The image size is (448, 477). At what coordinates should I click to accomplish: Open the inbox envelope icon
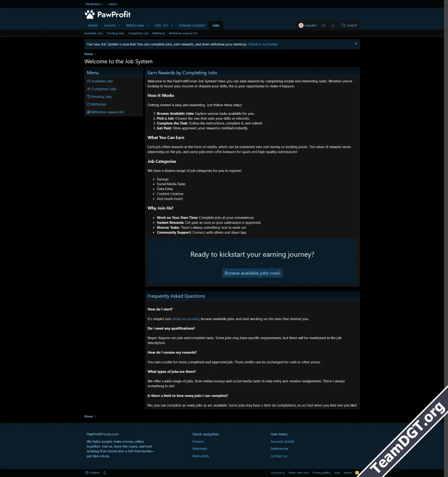pyautogui.click(x=324, y=25)
